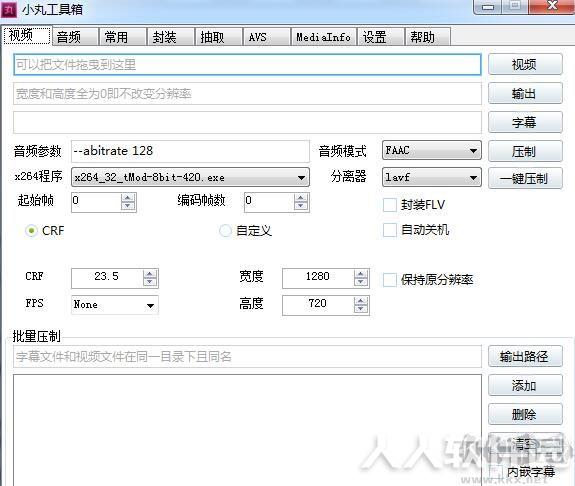Open the x264程序 executable dropdown

pyautogui.click(x=190, y=178)
